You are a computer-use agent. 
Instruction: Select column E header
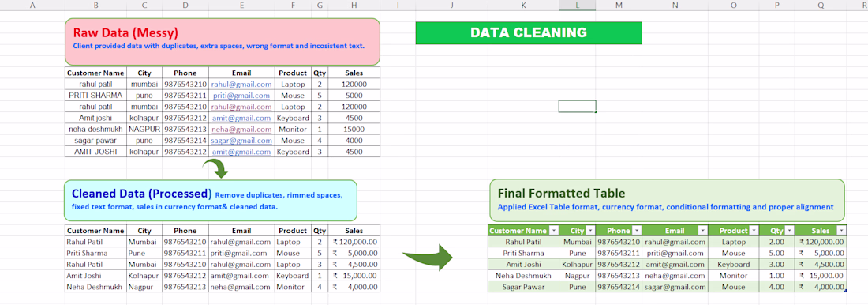tap(241, 6)
